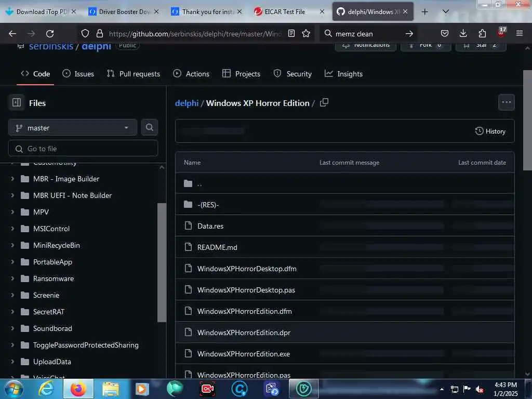Expand the MBR UEFI - Note Builder chevron
The width and height of the screenshot is (532, 399).
click(x=12, y=195)
